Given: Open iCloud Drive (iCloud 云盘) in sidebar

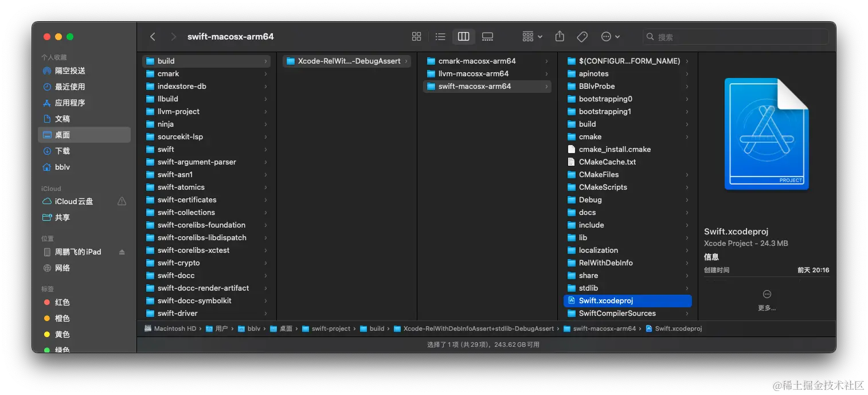Looking at the screenshot, I should (x=84, y=201).
